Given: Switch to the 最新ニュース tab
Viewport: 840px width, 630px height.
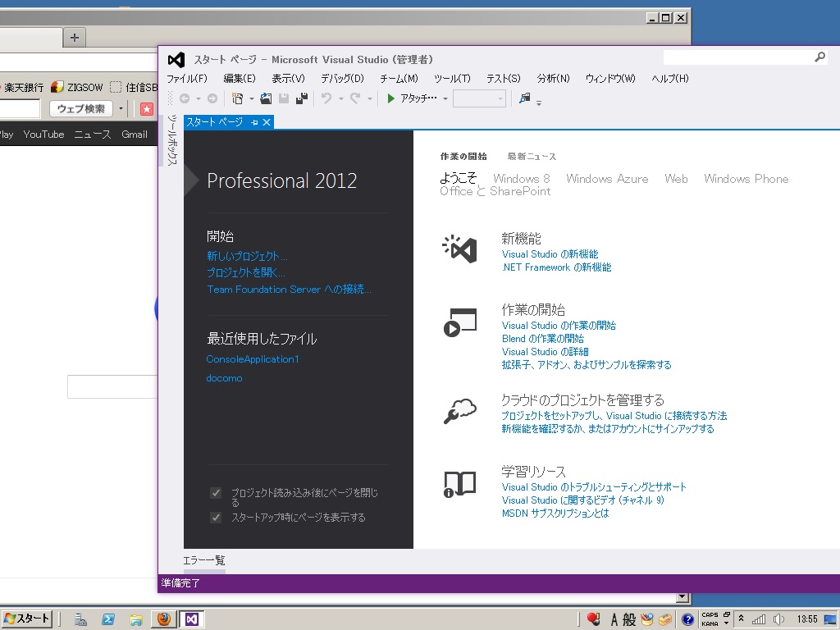Looking at the screenshot, I should click(x=532, y=157).
